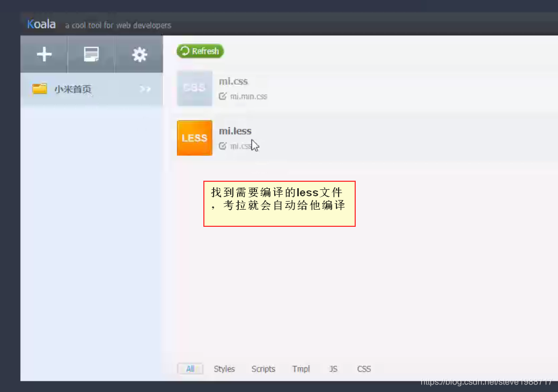Click the output edit icon beside mi.css output
This screenshot has height=392, width=558.
(x=222, y=145)
